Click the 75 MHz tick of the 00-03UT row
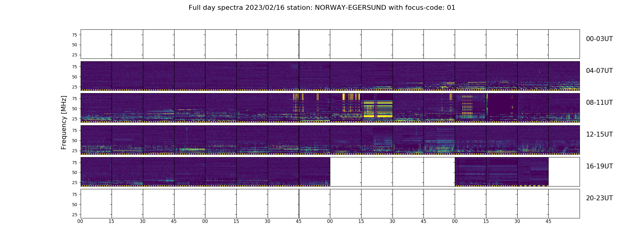This screenshot has width=644, height=245. pyautogui.click(x=75, y=35)
